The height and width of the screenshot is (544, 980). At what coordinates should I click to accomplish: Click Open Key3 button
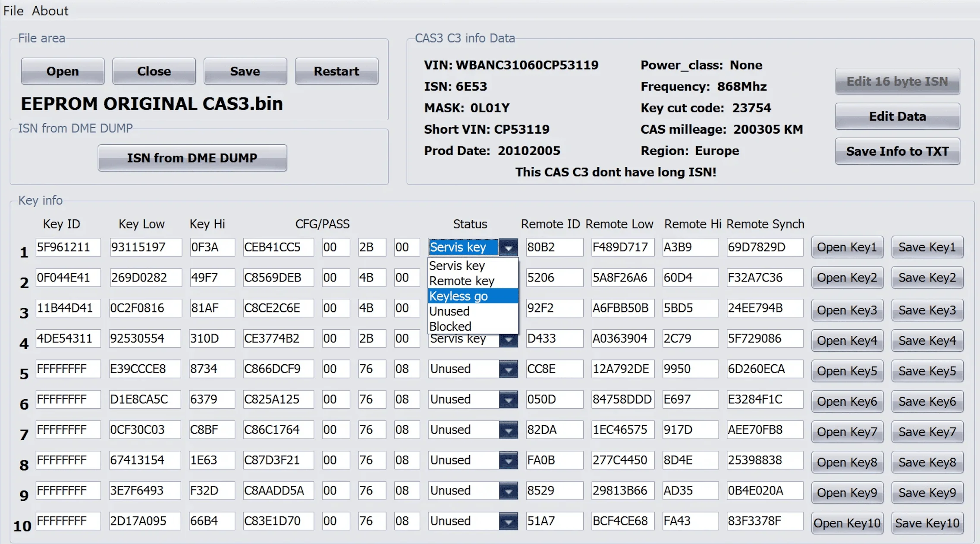tap(847, 310)
